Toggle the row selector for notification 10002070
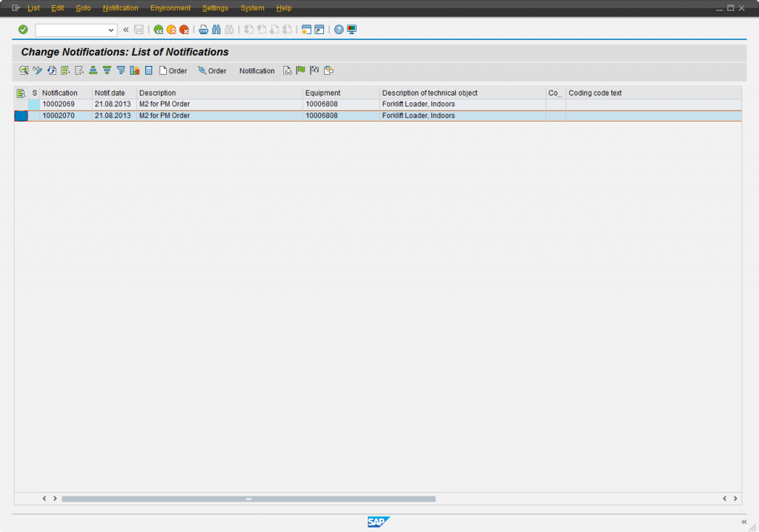This screenshot has height=532, width=759. point(21,116)
